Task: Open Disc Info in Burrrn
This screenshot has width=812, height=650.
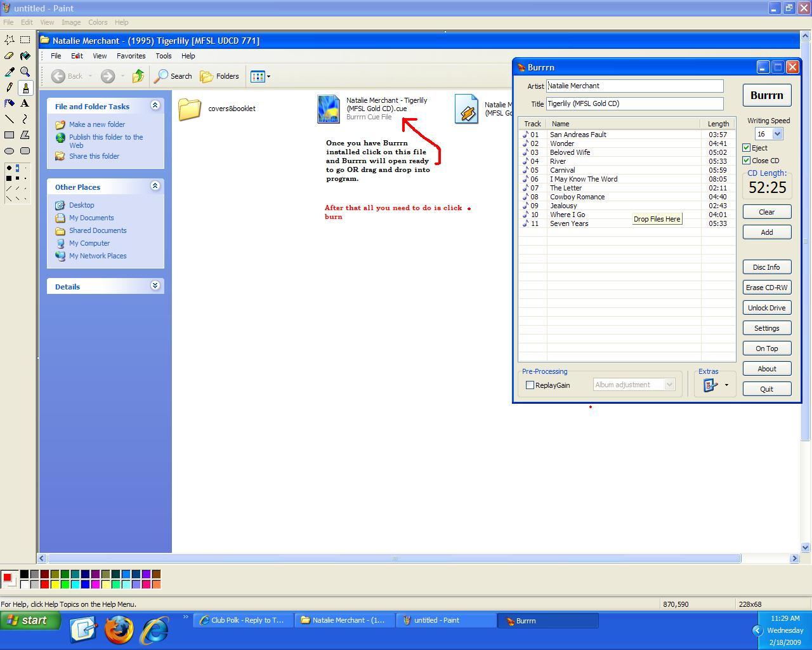Action: pyautogui.click(x=767, y=267)
